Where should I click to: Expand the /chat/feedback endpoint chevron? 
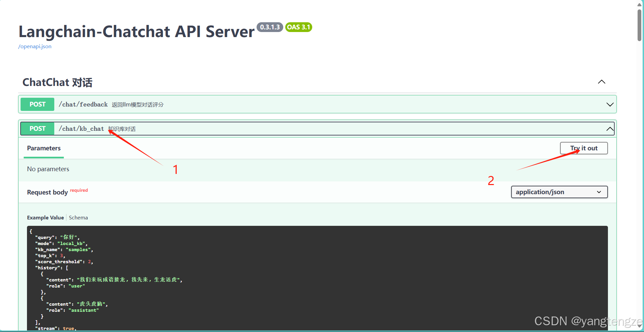click(x=610, y=104)
